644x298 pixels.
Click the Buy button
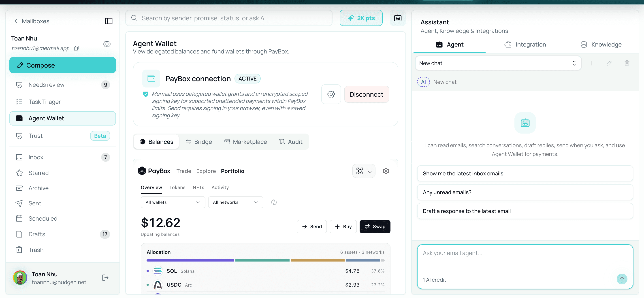343,226
